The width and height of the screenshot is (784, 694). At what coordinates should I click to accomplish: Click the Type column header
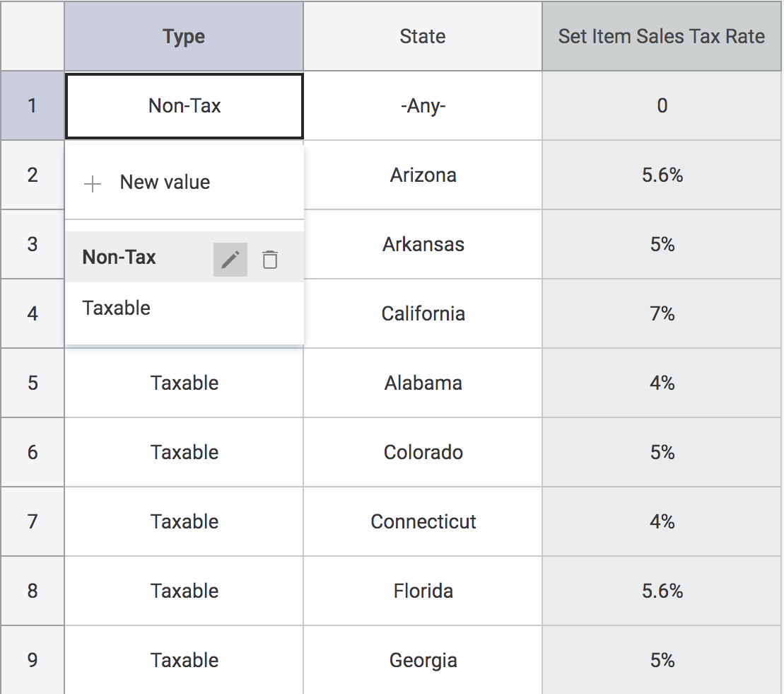pyautogui.click(x=184, y=37)
